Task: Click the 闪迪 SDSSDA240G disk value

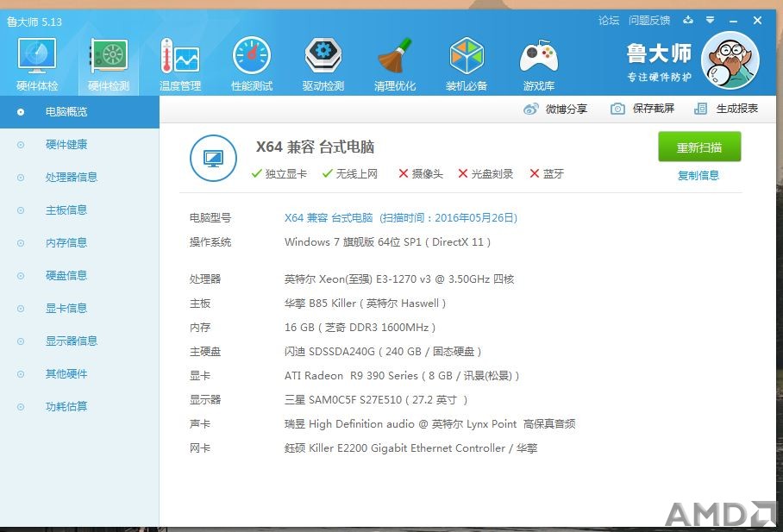Action: tap(383, 351)
